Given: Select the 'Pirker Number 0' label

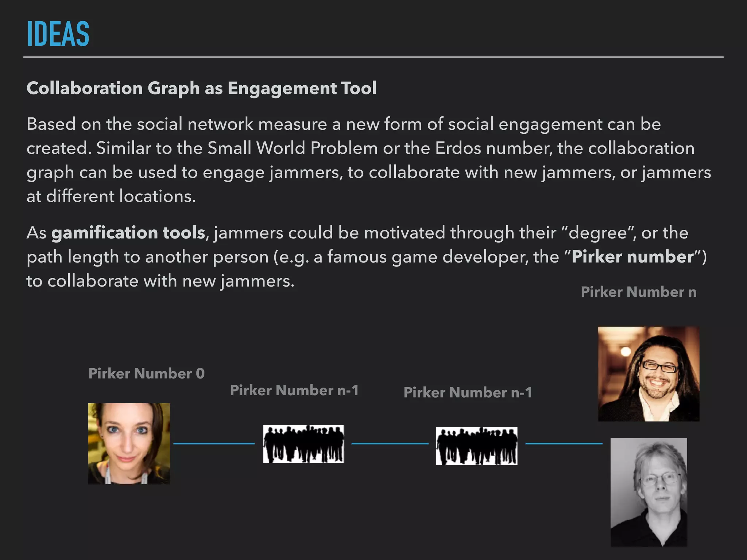Looking at the screenshot, I should click(x=147, y=373).
